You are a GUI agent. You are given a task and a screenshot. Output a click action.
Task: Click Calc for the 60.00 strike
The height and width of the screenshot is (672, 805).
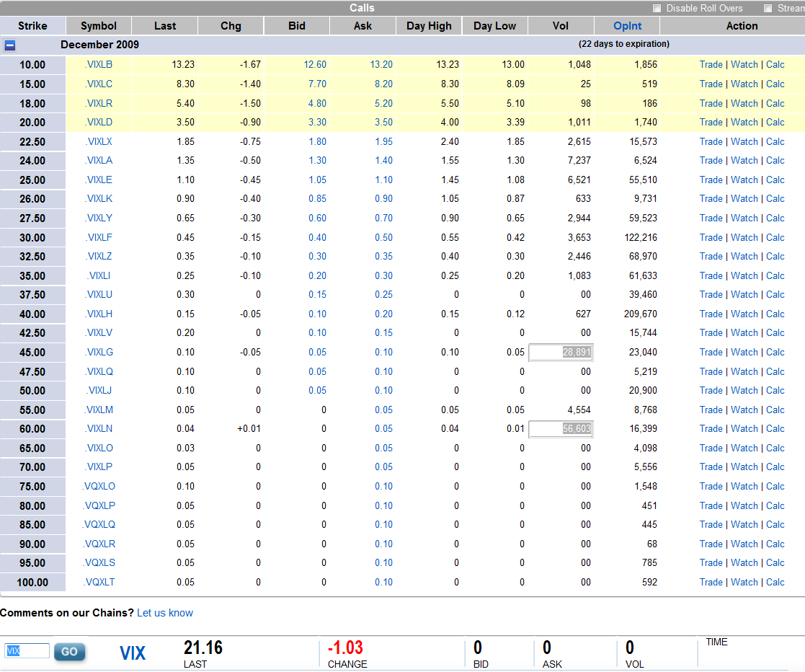775,429
